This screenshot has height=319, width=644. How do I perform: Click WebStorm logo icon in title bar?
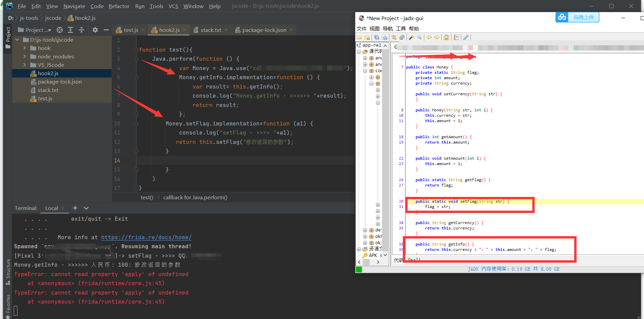pos(9,6)
